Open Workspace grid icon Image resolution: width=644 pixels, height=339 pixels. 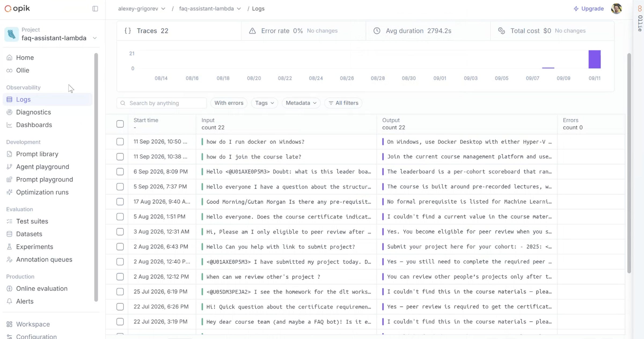tap(9, 324)
